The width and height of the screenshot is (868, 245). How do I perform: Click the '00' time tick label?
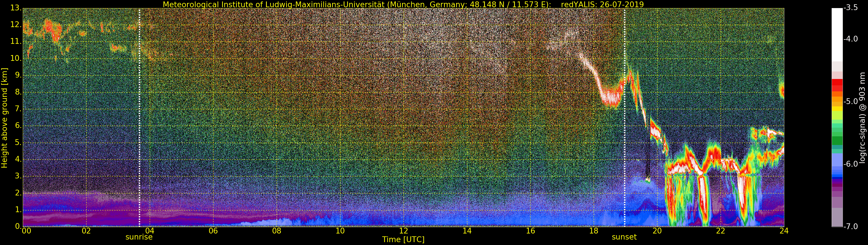pos(26,231)
